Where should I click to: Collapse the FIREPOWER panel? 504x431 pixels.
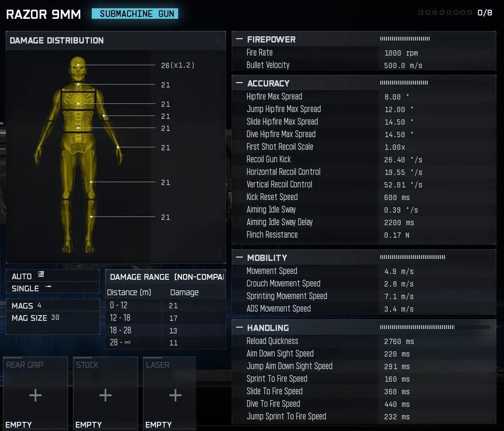click(238, 39)
